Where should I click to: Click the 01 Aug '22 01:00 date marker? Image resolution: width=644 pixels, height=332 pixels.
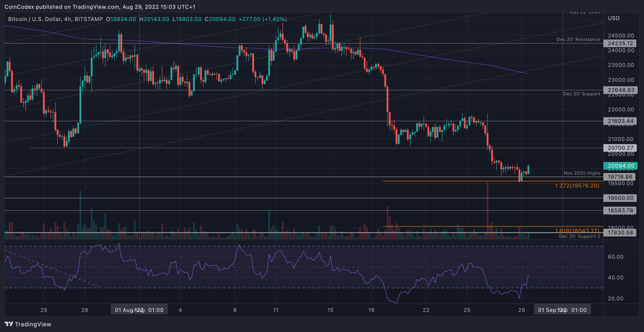click(139, 309)
